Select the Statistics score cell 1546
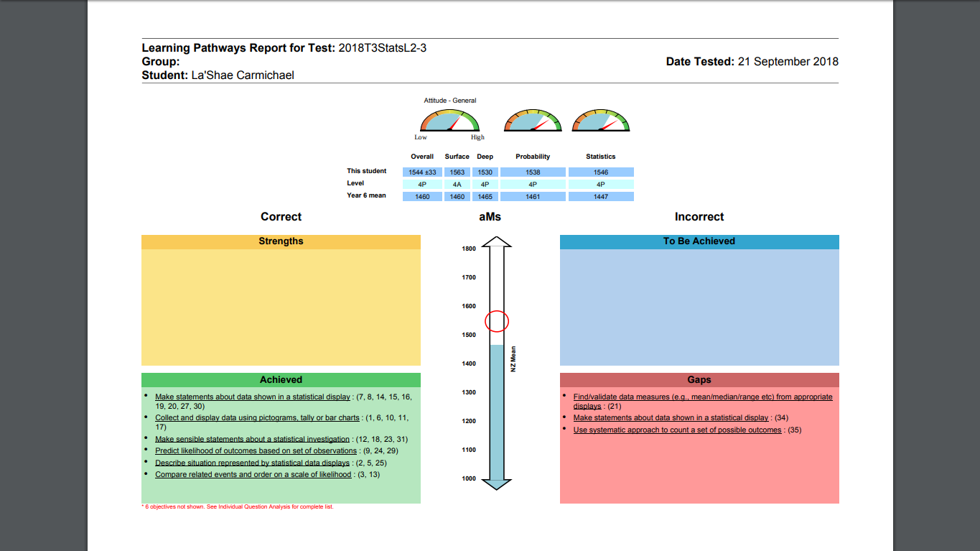Viewport: 980px width, 551px height. pyautogui.click(x=601, y=172)
